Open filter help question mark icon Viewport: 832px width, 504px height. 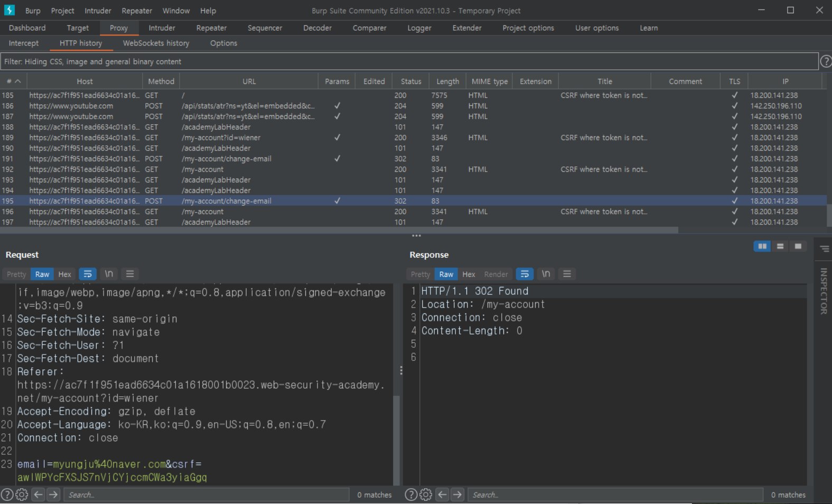point(826,62)
